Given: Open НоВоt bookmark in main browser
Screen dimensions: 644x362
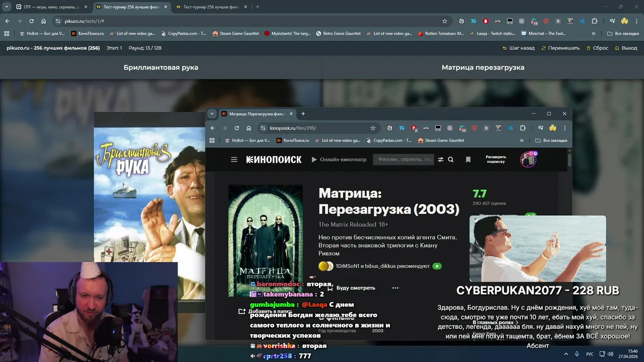Looking at the screenshot, I should point(41,34).
